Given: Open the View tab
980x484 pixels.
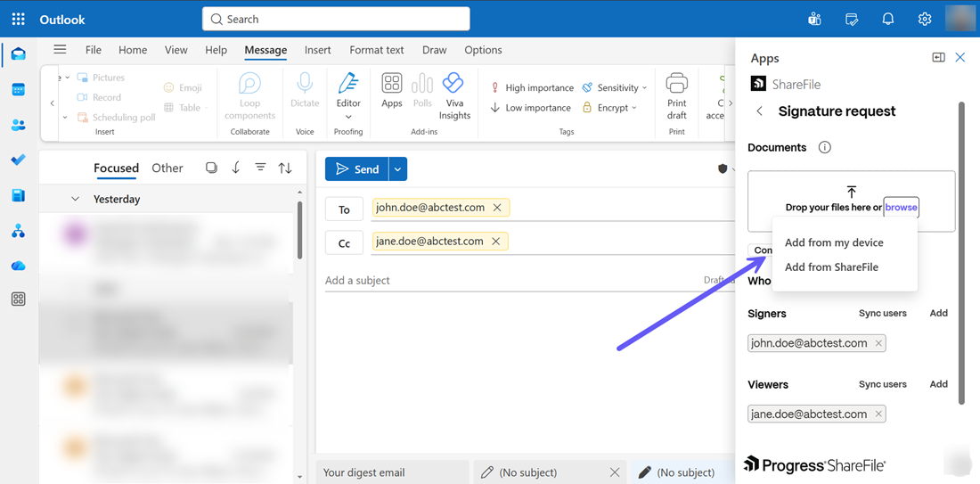Looking at the screenshot, I should 176,50.
